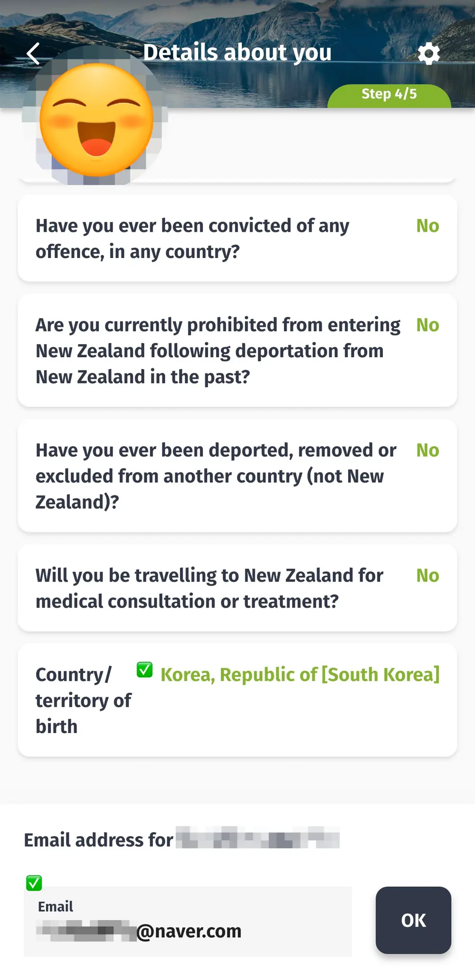Tap the 'Email address for' heading
Screen dimensions: 475x980
tap(98, 840)
